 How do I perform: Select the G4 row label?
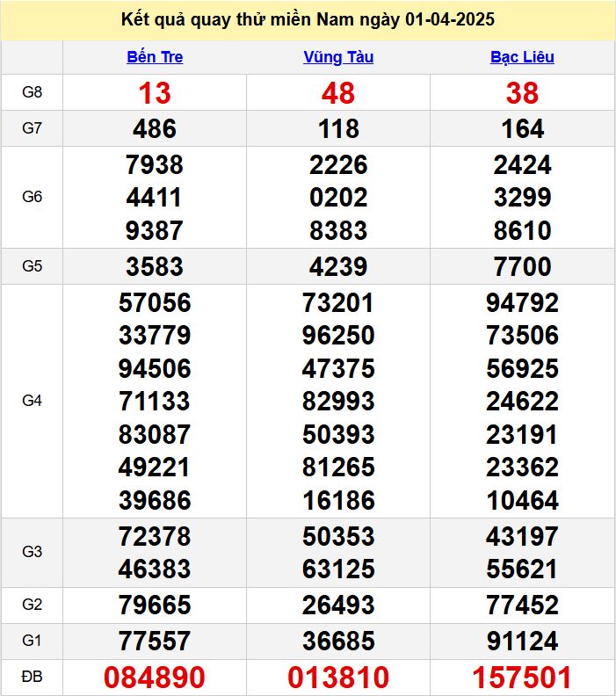32,401
